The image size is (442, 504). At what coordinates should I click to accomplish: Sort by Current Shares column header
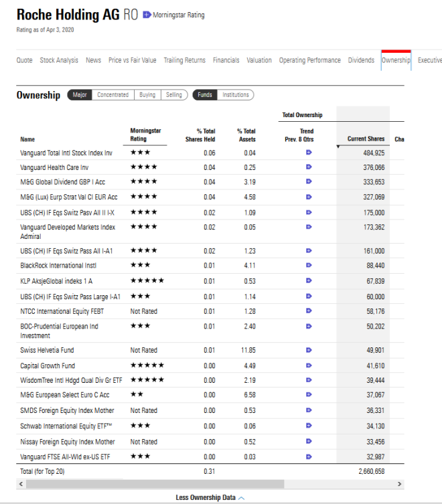(x=366, y=139)
